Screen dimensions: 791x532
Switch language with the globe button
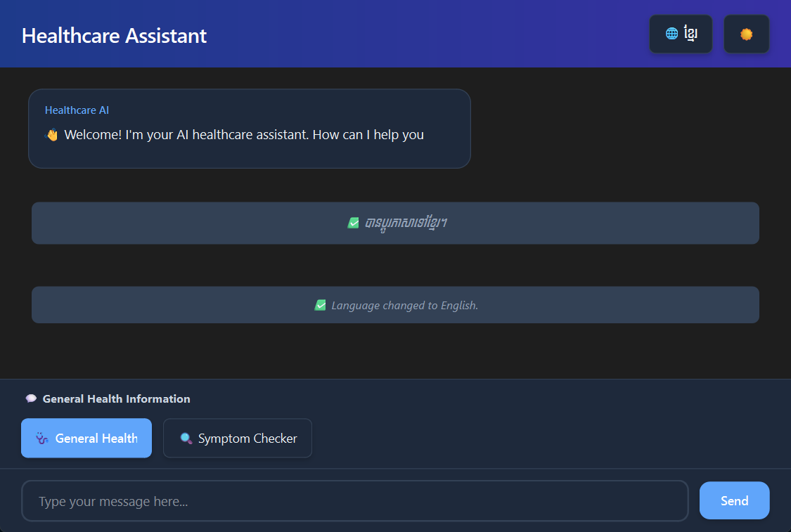pyautogui.click(x=681, y=34)
